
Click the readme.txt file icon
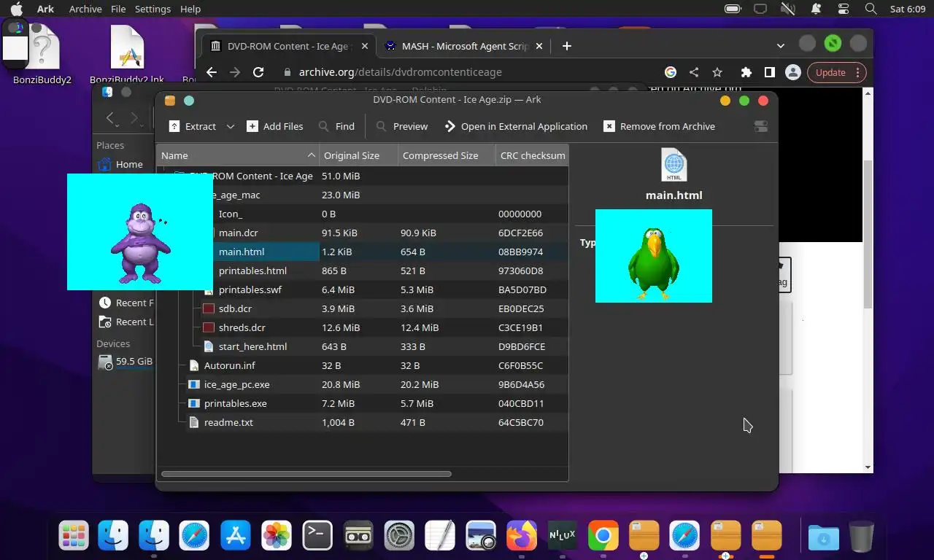(194, 422)
